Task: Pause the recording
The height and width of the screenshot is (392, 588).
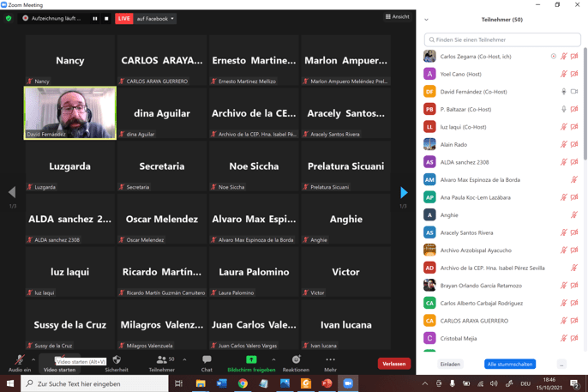Action: coord(95,18)
